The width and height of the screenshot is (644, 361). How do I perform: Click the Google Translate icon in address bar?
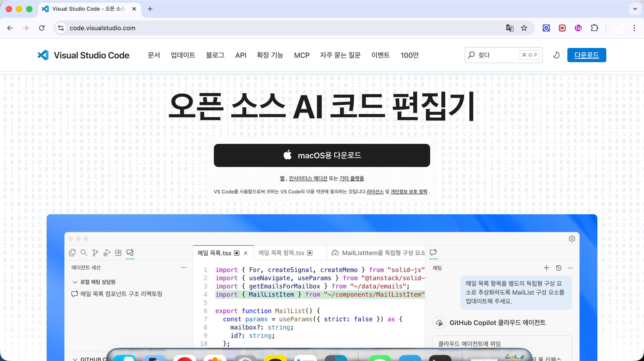tap(509, 28)
